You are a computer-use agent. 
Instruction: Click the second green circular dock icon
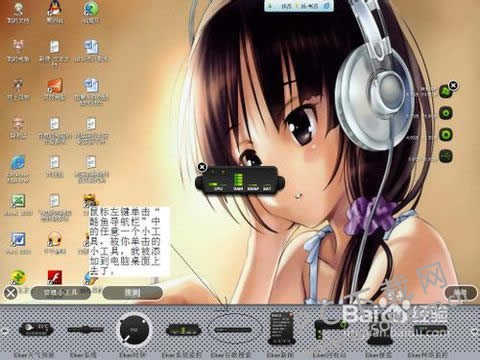(446, 113)
